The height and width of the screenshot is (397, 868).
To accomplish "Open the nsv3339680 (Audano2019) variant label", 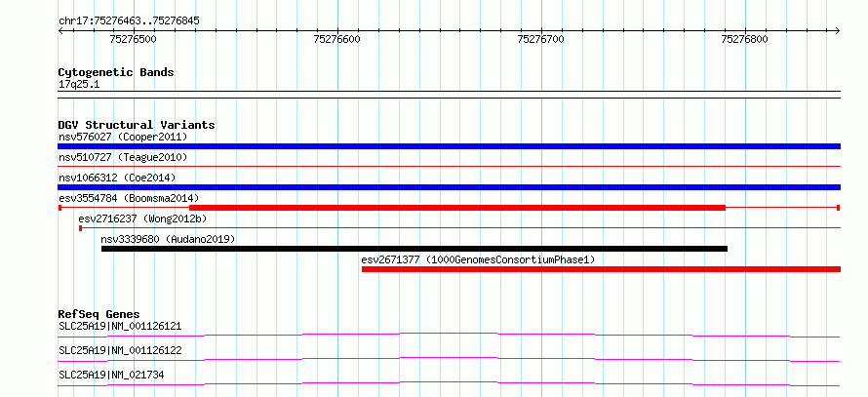I will coord(169,239).
